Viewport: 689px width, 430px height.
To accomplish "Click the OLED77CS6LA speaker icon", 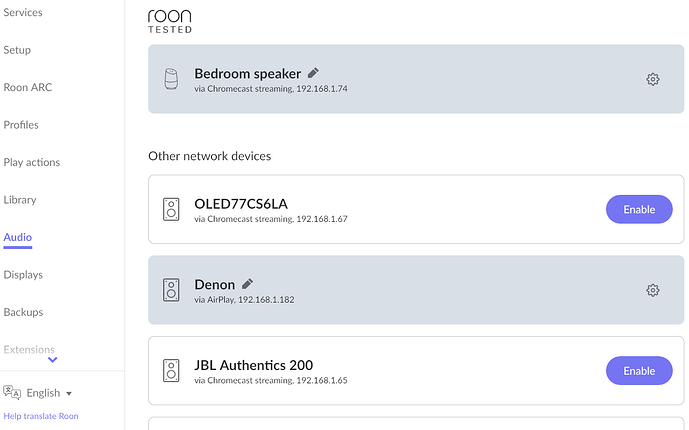I will (x=171, y=209).
